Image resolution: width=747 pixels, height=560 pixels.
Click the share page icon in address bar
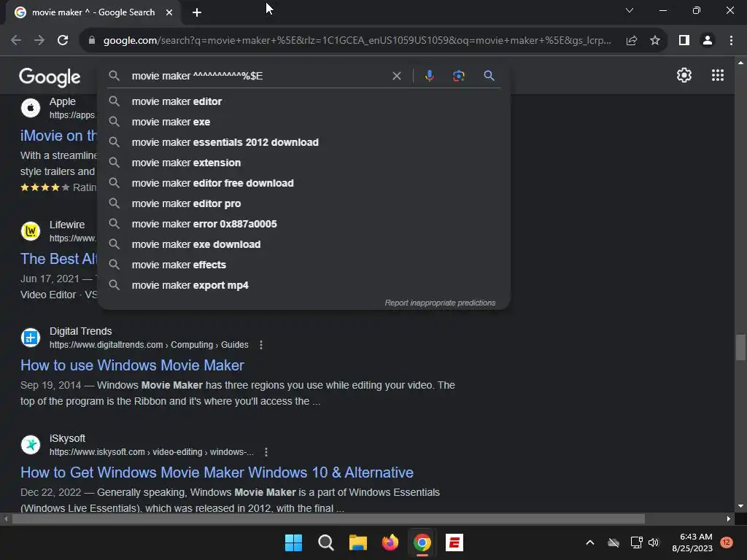(632, 41)
